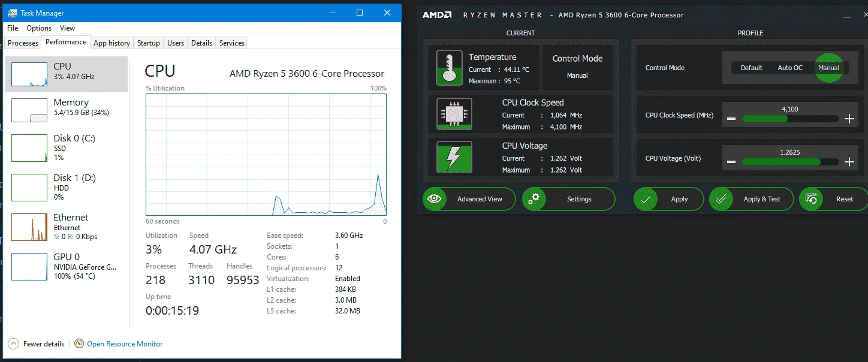Select Manual control mode

pos(829,68)
